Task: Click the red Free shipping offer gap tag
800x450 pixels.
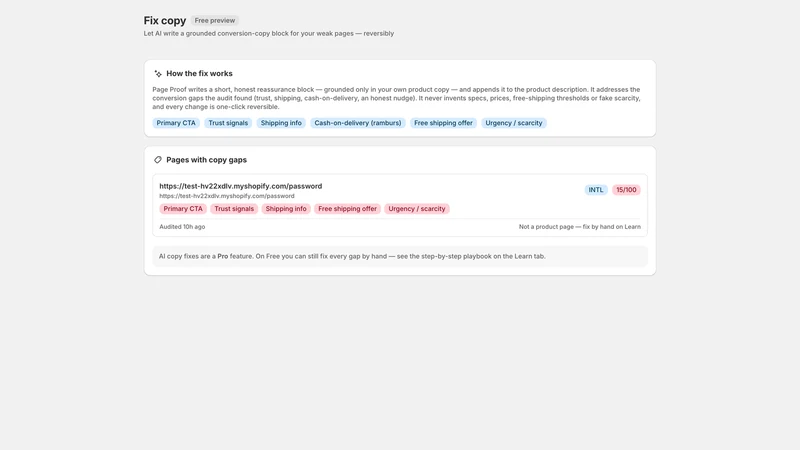Action: [x=347, y=209]
